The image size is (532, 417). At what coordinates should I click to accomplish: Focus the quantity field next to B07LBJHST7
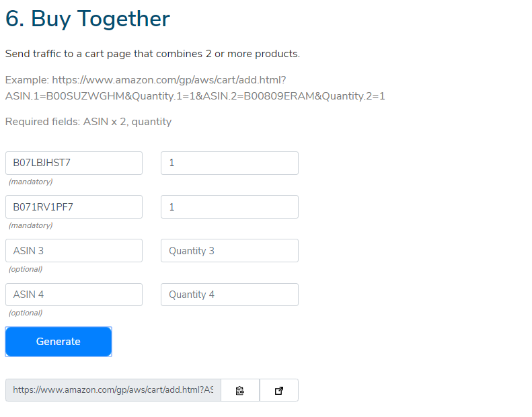click(230, 163)
